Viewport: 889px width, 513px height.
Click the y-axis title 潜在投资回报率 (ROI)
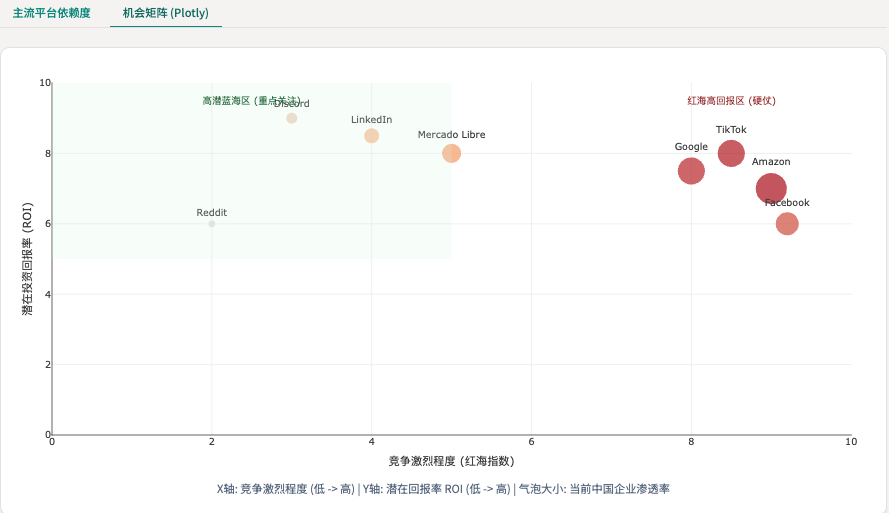tap(27, 258)
